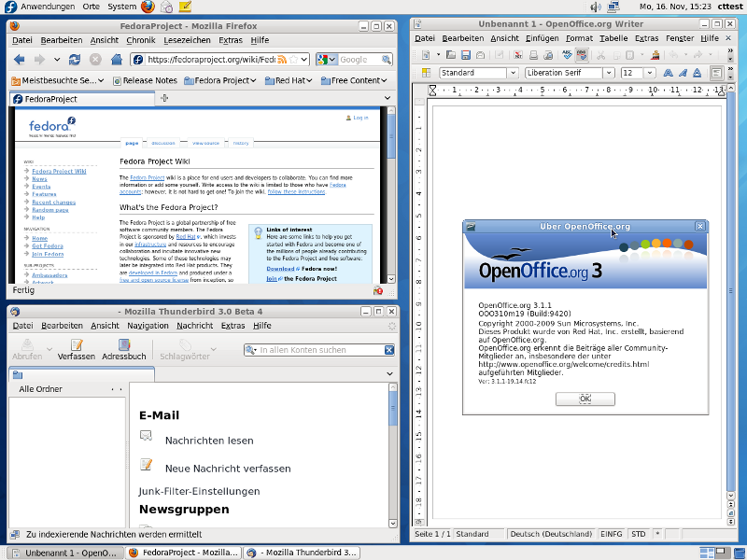This screenshot has height=560, width=747.
Task: Open Junk-Filter-Einstellungen in Thunderbird
Action: pyautogui.click(x=199, y=491)
